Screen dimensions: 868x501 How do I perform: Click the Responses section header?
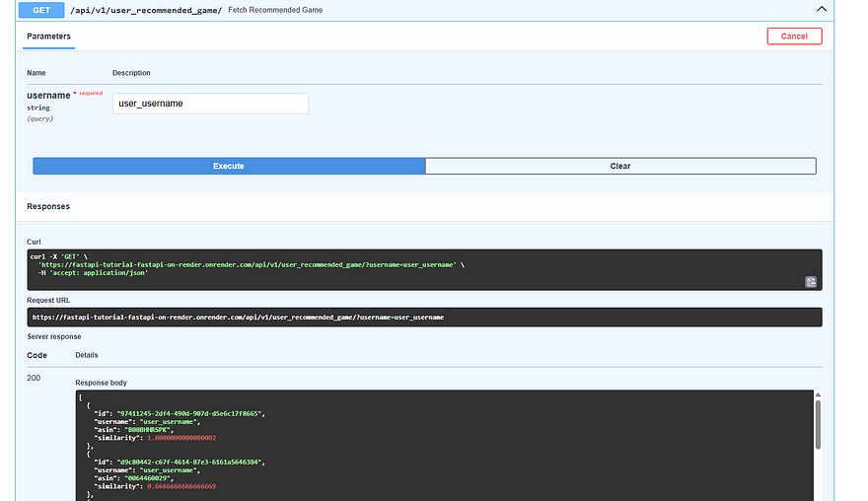pos(48,207)
